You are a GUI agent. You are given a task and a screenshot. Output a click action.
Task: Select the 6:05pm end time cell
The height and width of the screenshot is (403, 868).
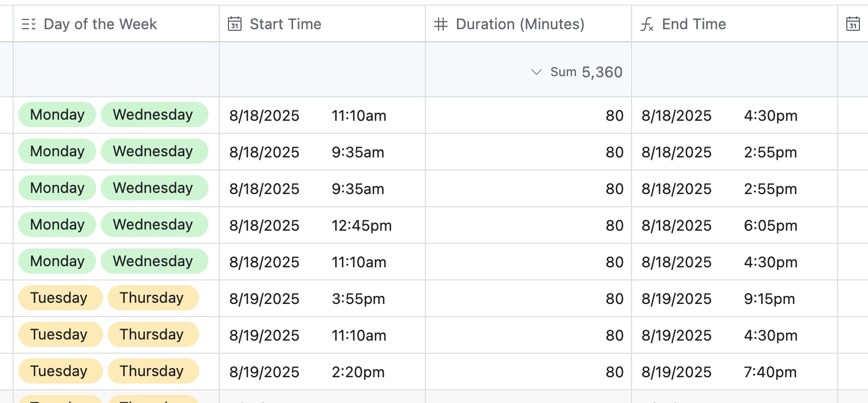(771, 226)
